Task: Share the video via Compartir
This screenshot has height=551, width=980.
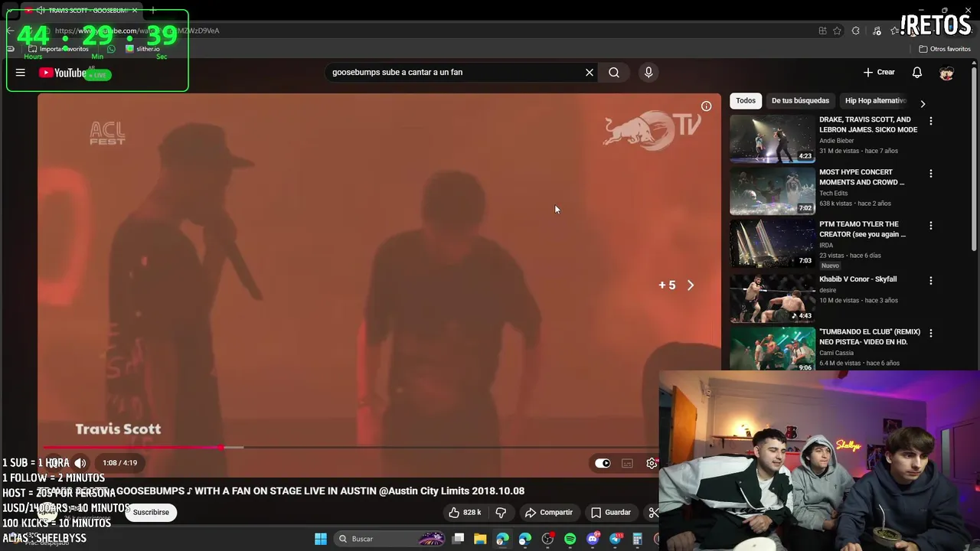Action: [548, 513]
